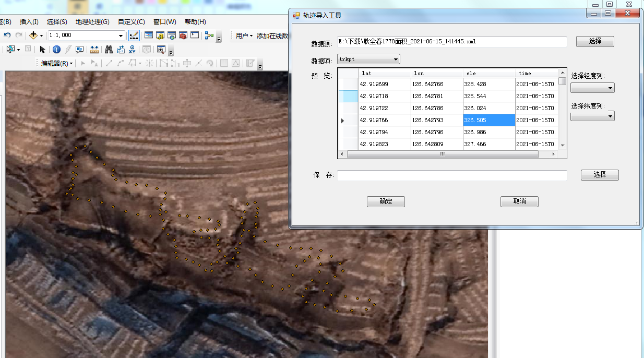The width and height of the screenshot is (644, 358).
Task: Open the 选择经度列 dropdown
Action: click(592, 88)
